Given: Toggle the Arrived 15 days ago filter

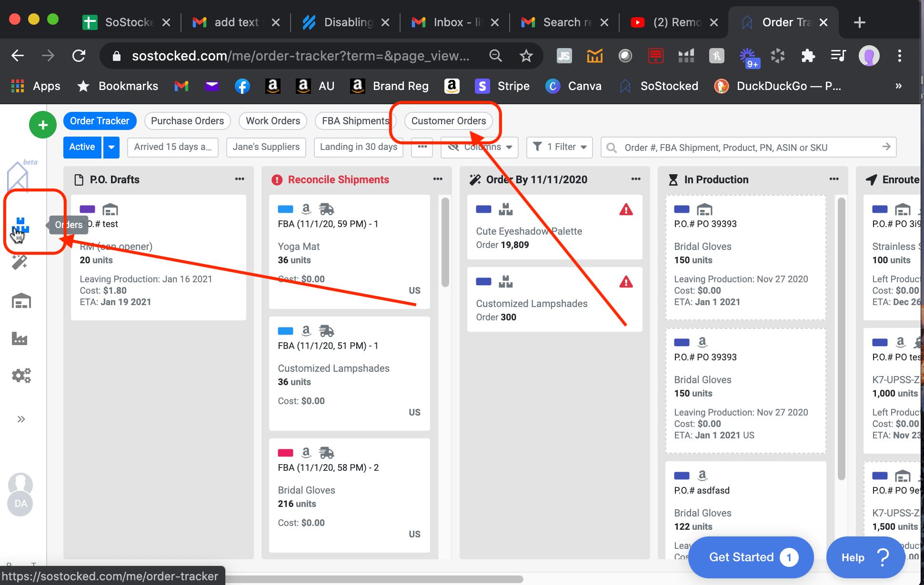Looking at the screenshot, I should click(173, 147).
